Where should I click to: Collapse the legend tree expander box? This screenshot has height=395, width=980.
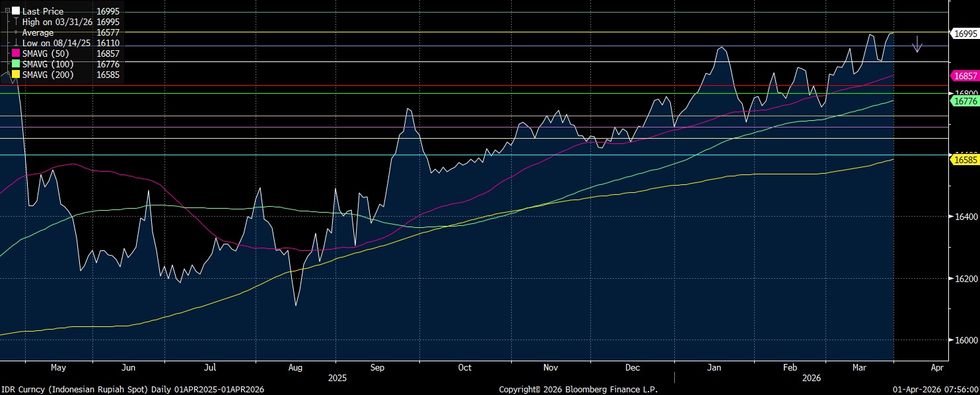pos(7,11)
